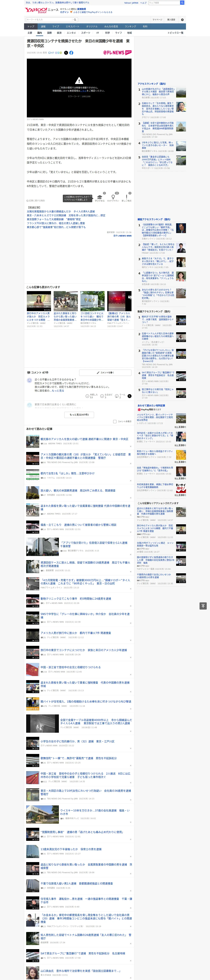The image size is (210, 980).
Task: Open ふるさと納税でPayPayポイント link
Action: [93, 12]
